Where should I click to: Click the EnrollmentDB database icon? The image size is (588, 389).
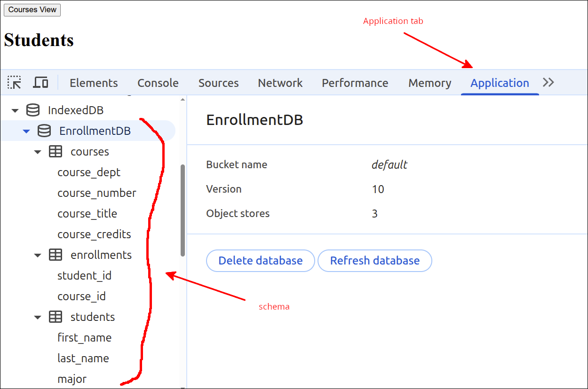(44, 131)
